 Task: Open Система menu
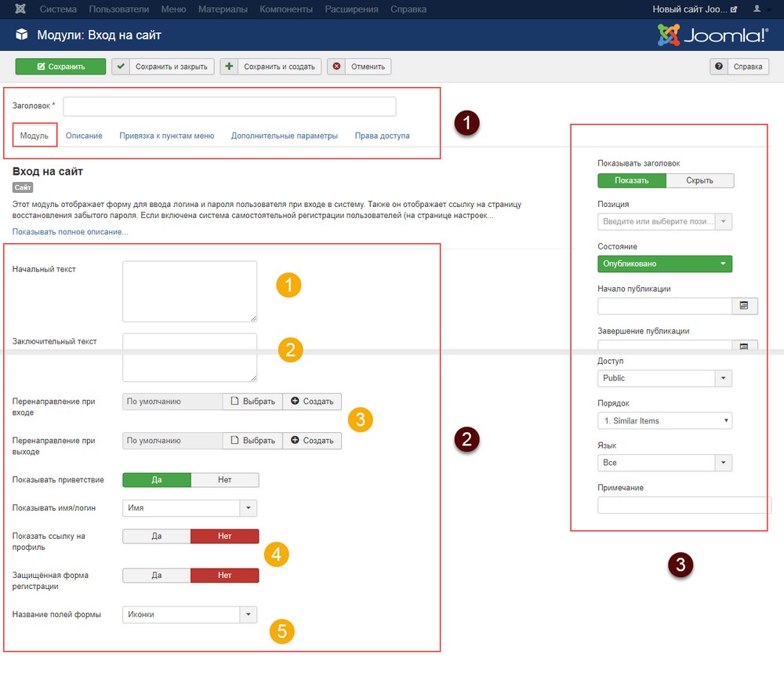(58, 9)
